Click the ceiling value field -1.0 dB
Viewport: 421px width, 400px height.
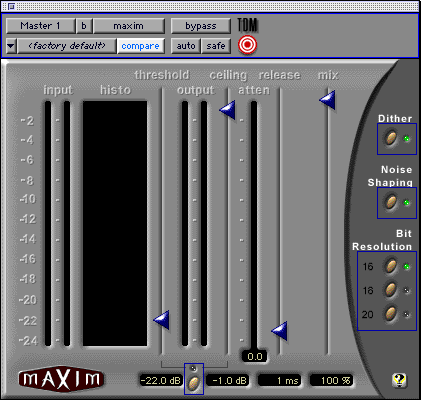coord(228,380)
